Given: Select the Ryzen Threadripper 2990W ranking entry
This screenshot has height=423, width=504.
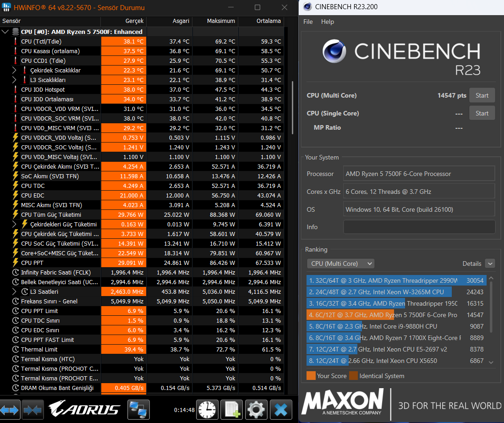Looking at the screenshot, I should tap(396, 280).
